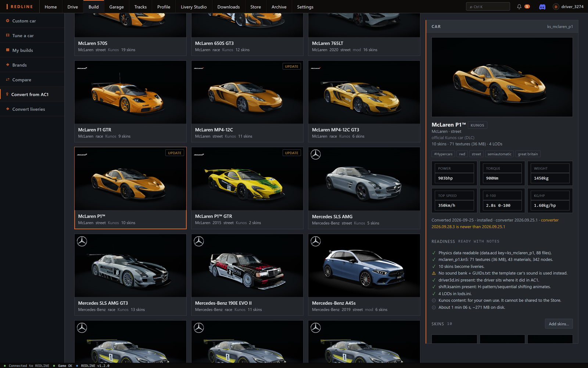Open the Garage tab

click(x=116, y=7)
